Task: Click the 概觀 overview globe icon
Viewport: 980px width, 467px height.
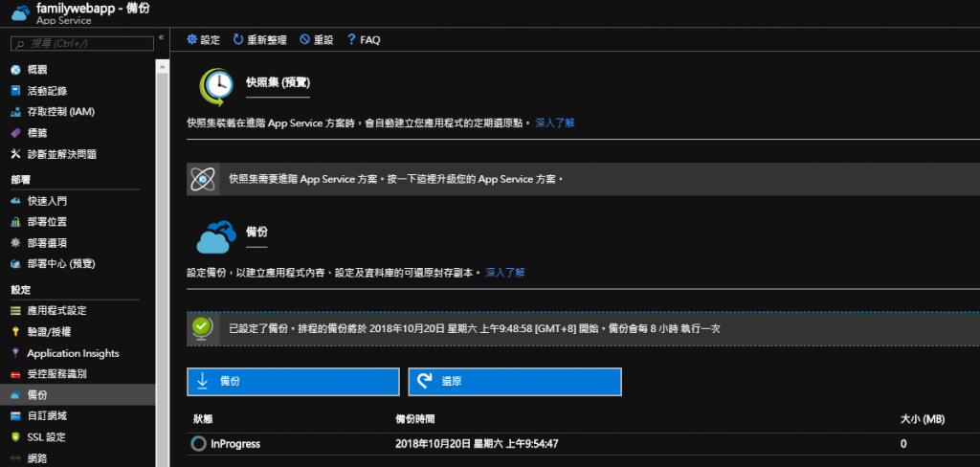Action: tap(15, 70)
